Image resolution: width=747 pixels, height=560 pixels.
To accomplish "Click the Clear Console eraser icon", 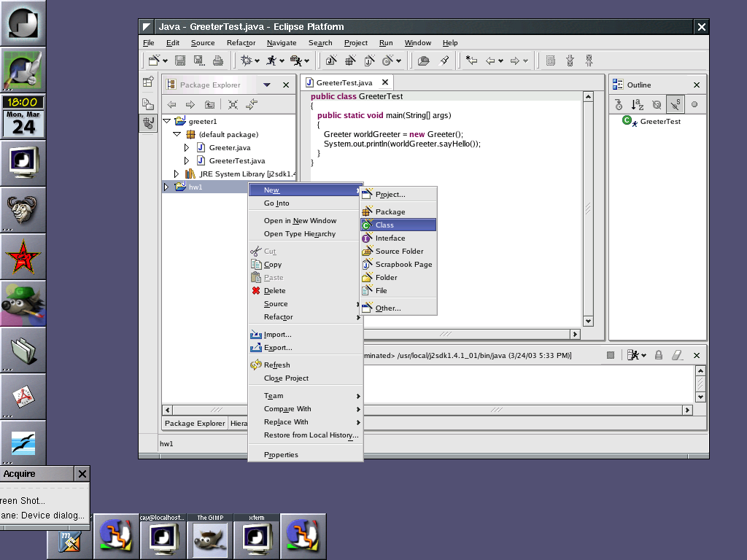I will tap(677, 355).
